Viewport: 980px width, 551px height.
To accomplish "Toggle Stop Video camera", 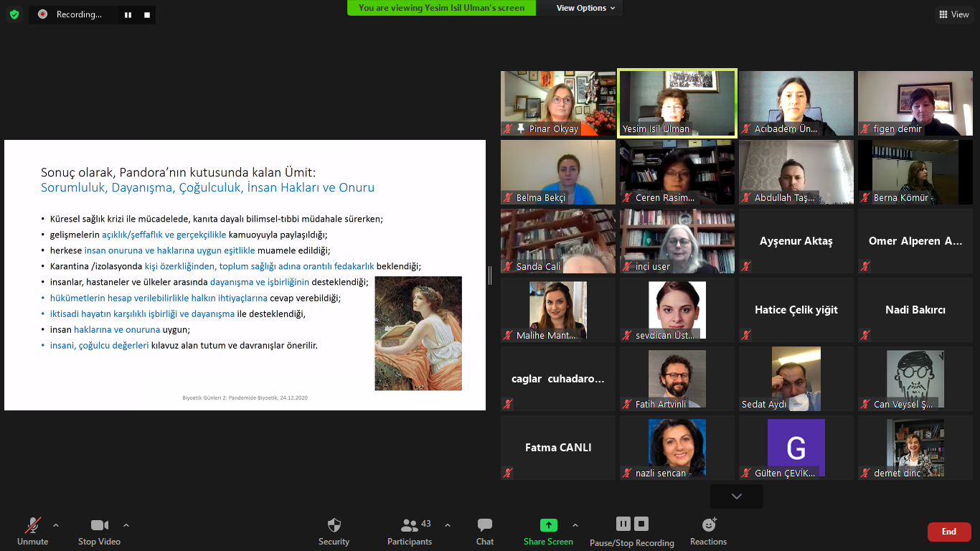I will (x=99, y=525).
